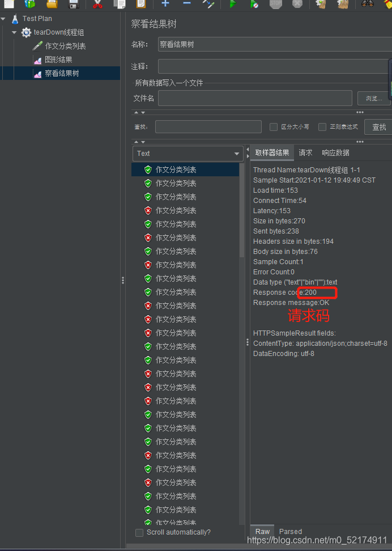Screen dimensions: 392x551
Task: Select the tearDown线程组 thread group node
Action: tap(59, 32)
